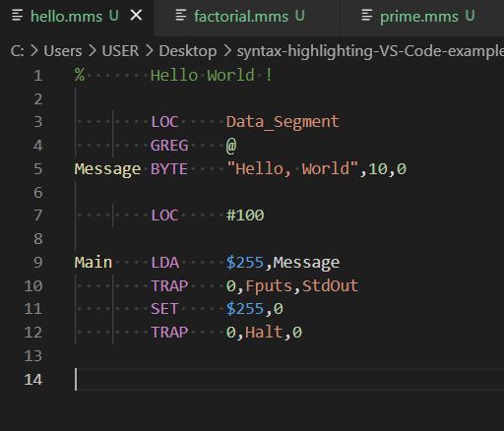Click the 'Message' label on line 5
Screen dimensions: 504x431
coord(107,169)
